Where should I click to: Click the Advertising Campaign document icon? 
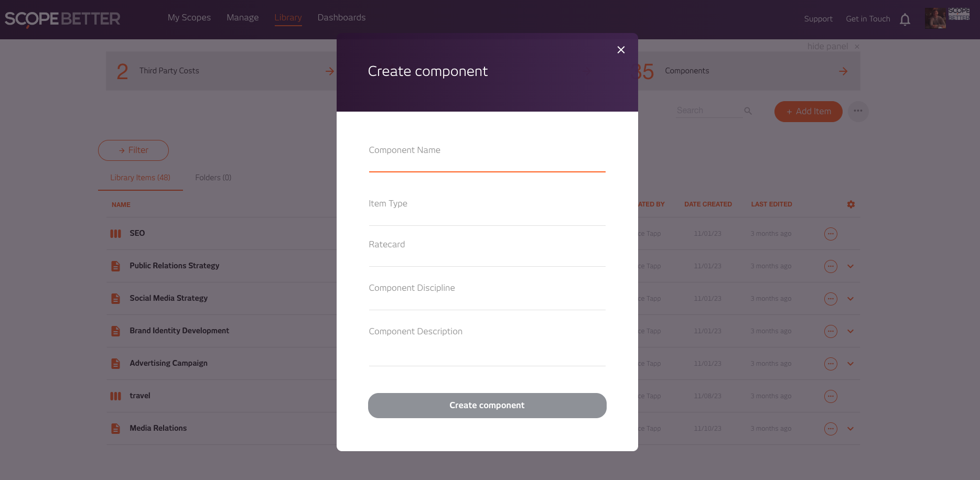(x=116, y=364)
